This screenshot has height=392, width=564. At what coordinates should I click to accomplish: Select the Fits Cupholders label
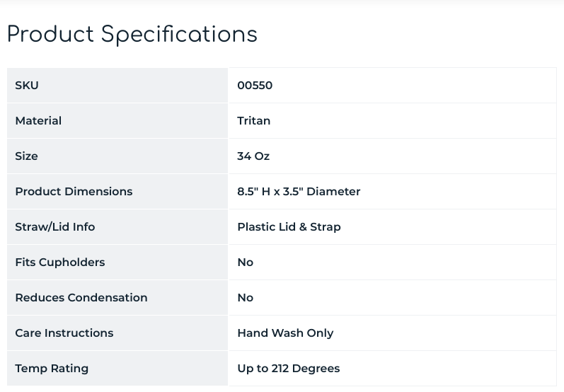coord(59,263)
